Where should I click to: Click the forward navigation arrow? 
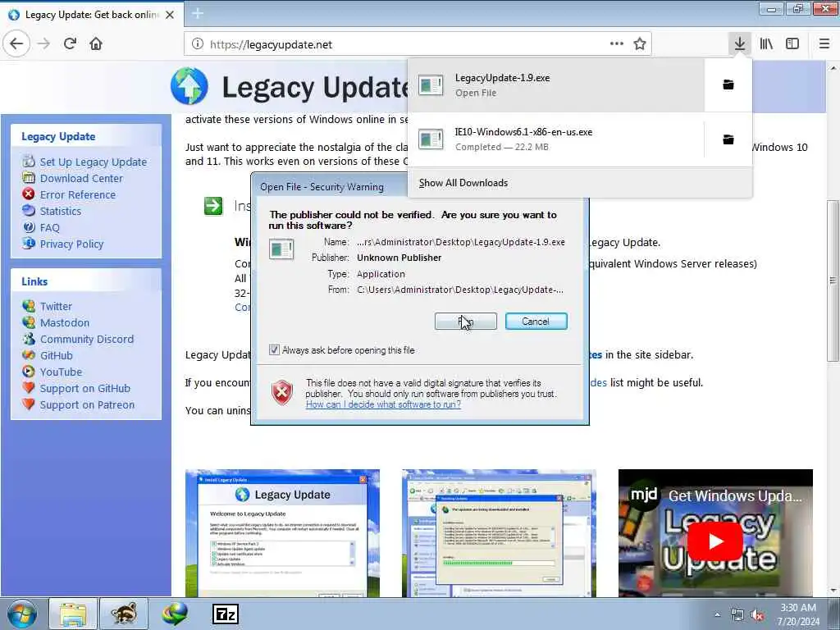click(44, 44)
